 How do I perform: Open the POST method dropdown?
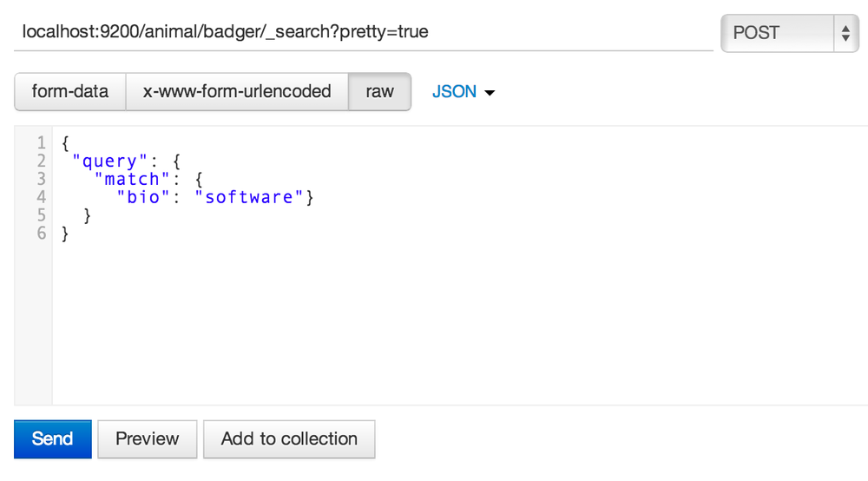(x=778, y=33)
